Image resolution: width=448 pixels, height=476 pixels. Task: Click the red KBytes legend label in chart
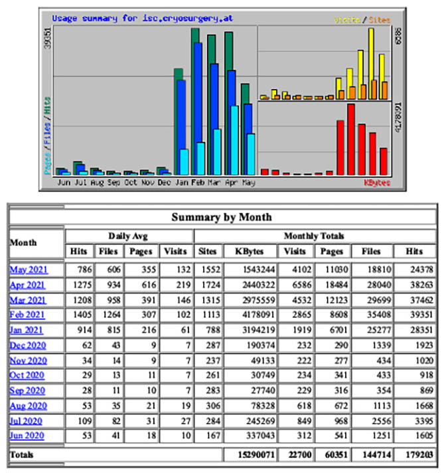click(376, 182)
